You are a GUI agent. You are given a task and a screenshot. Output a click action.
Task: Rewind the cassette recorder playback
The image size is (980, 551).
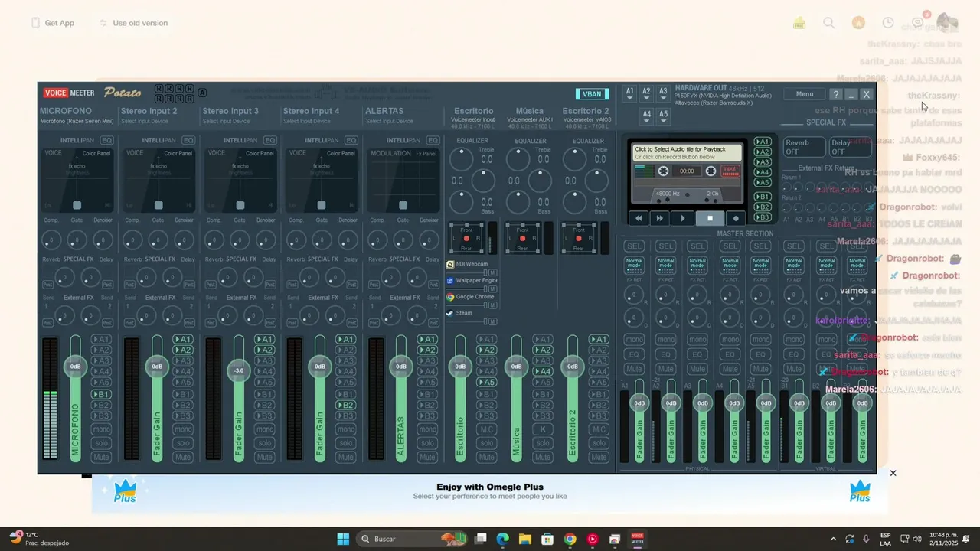[639, 218]
